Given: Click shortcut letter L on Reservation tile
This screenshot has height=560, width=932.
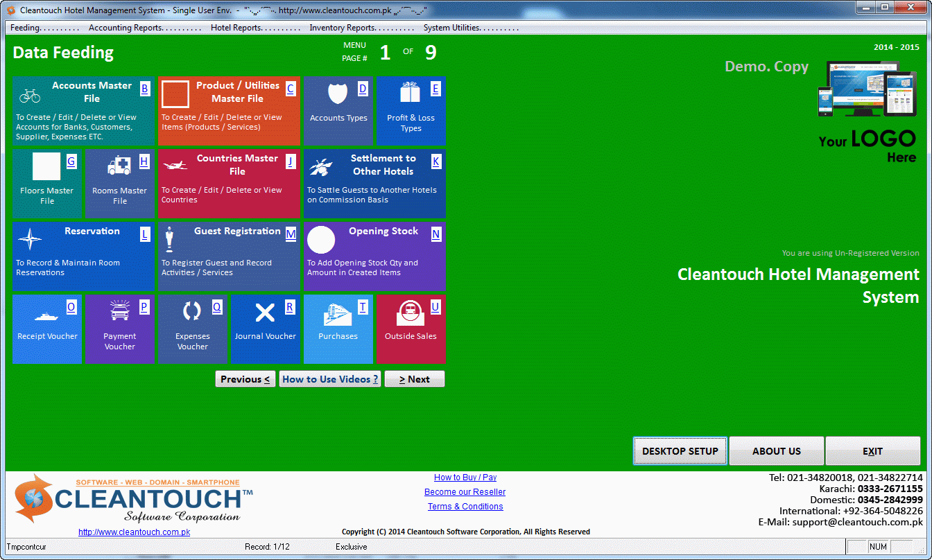Looking at the screenshot, I should click(x=145, y=234).
